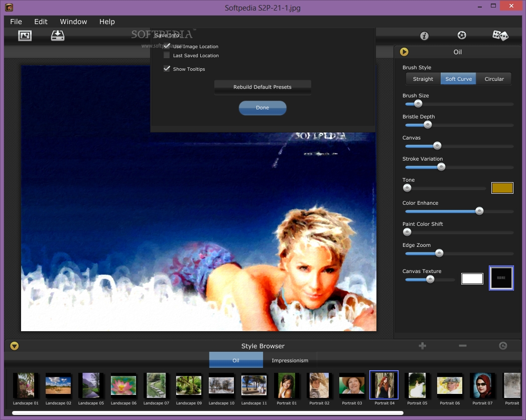Select Portrait 06 preset thumbnail
Screen dimensions: 526x420
click(450, 385)
